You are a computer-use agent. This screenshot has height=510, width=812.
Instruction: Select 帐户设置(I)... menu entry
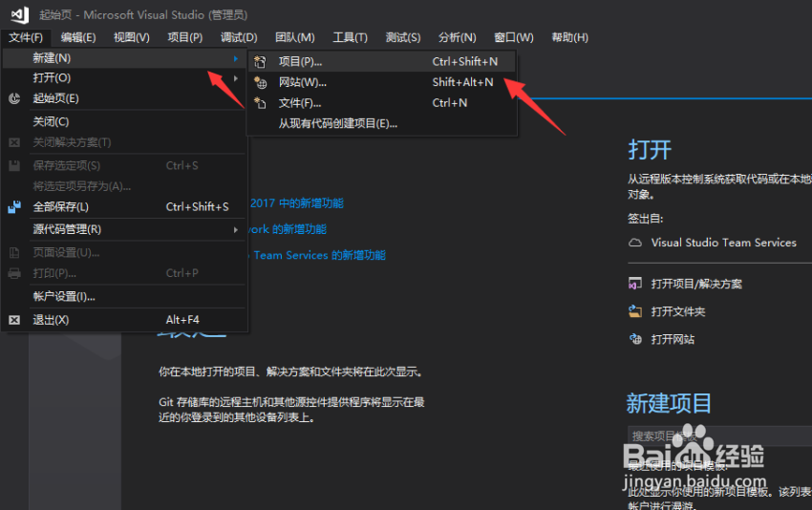coord(124,297)
